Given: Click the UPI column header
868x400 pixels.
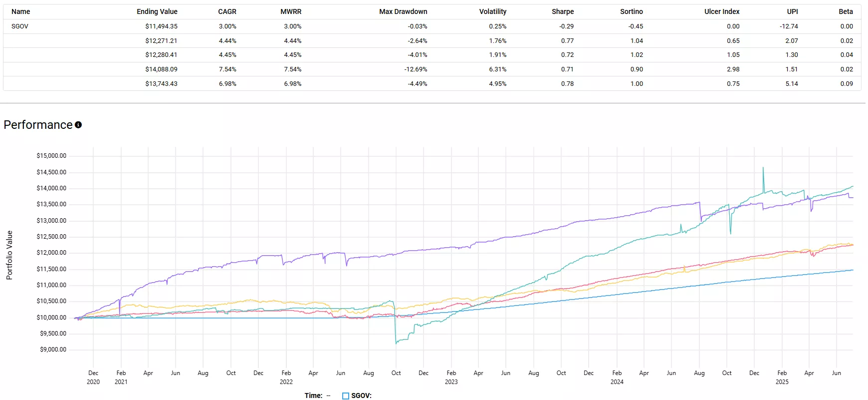Looking at the screenshot, I should pos(792,11).
